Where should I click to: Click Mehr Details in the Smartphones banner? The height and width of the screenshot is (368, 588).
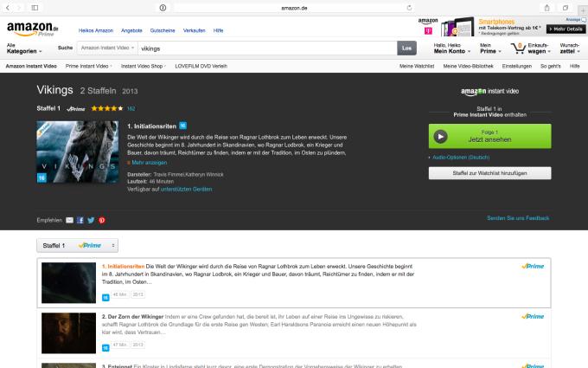[x=566, y=29]
